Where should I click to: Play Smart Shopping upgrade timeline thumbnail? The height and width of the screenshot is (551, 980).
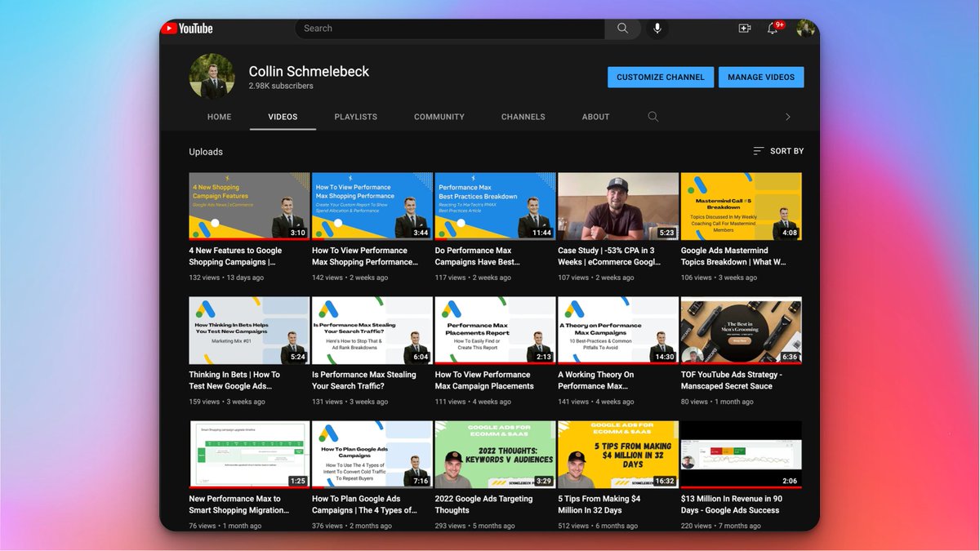[249, 455]
